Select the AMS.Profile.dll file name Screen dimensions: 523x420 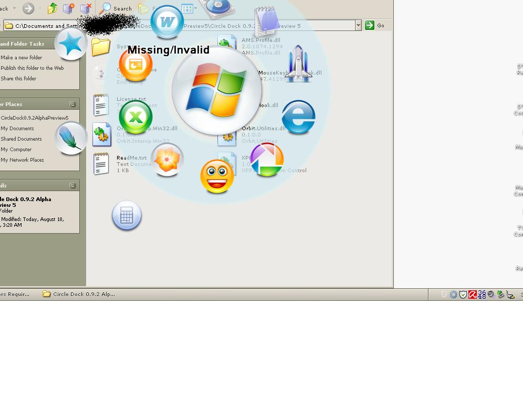261,40
